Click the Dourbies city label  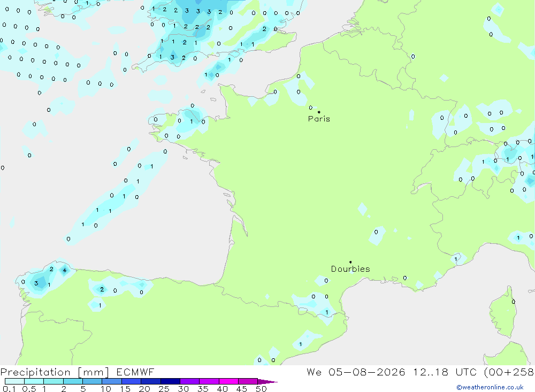[x=350, y=269]
